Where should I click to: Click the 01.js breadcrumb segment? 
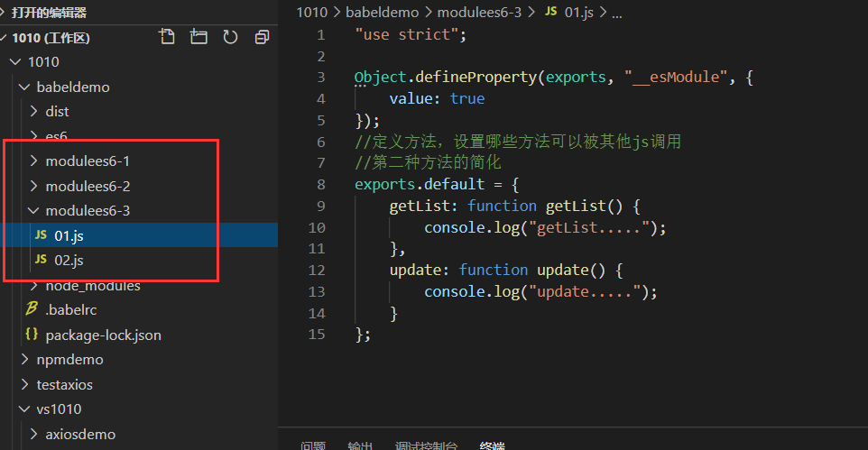click(x=579, y=12)
